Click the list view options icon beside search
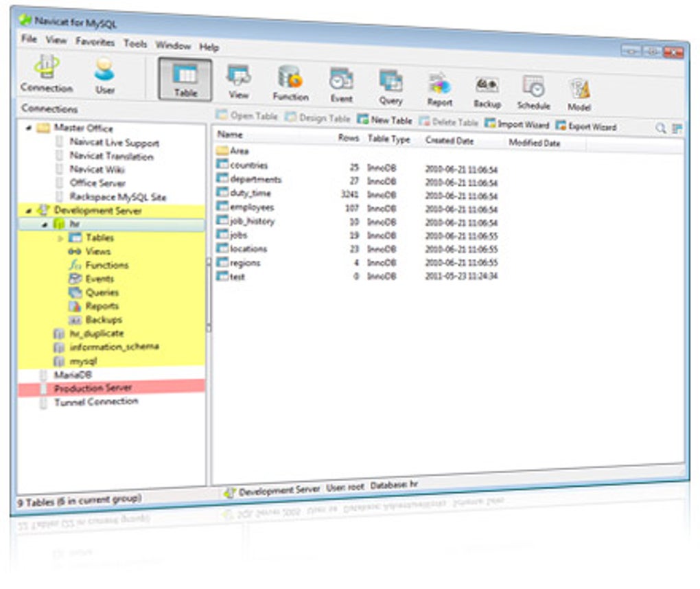 click(x=677, y=129)
